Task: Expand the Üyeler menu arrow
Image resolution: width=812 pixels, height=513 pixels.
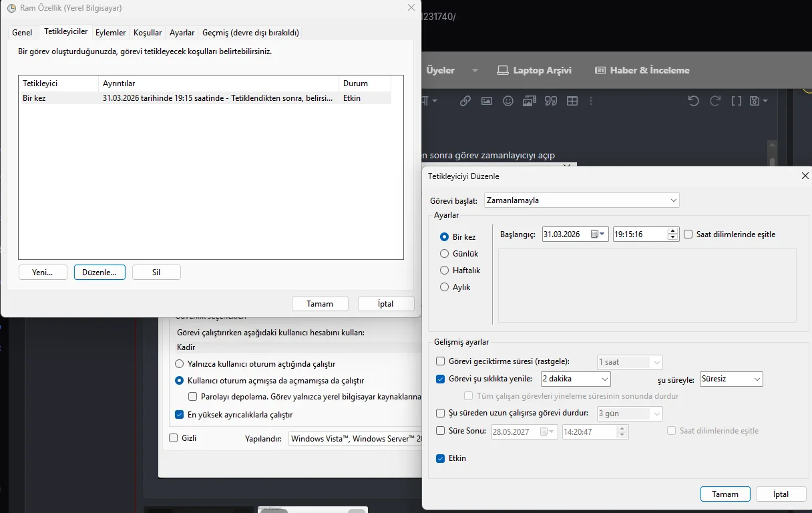Action: 475,70
